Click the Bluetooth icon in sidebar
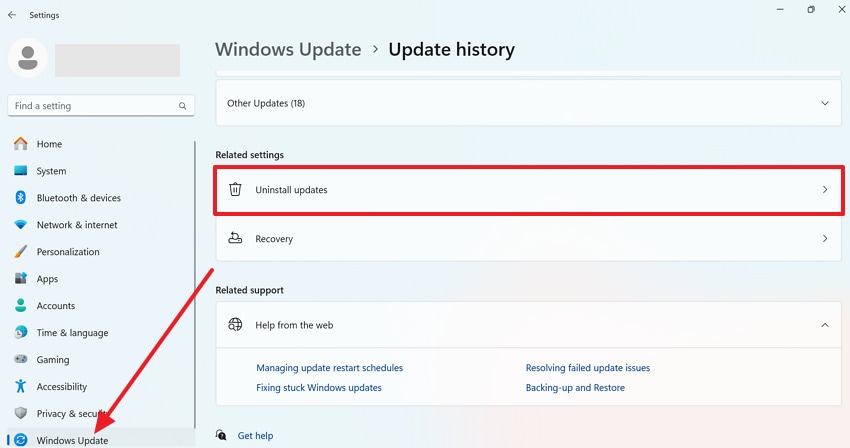This screenshot has width=850, height=448. click(x=21, y=197)
